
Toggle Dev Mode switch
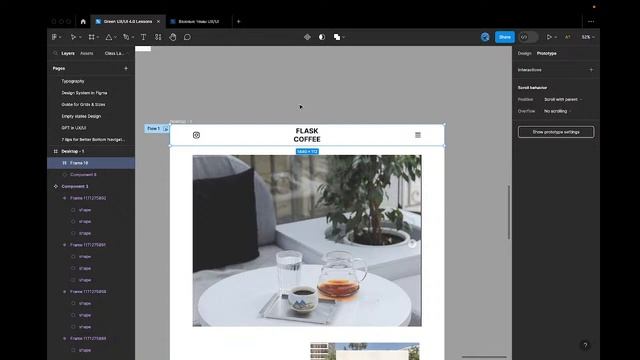coord(528,37)
